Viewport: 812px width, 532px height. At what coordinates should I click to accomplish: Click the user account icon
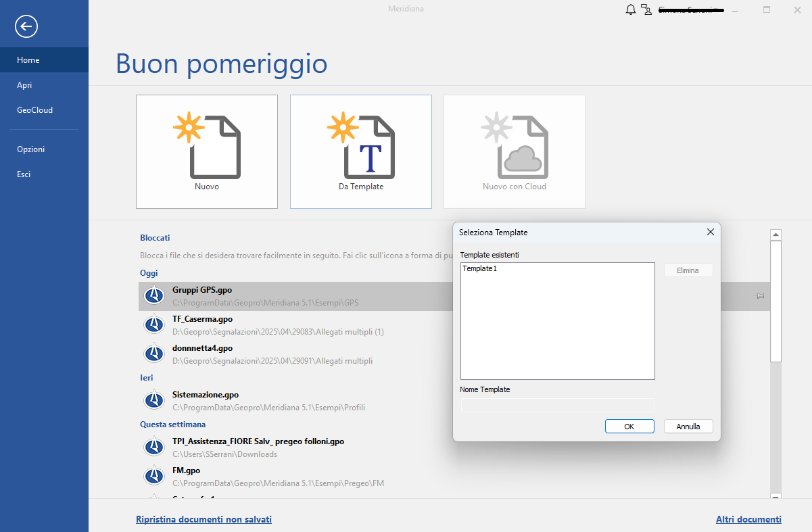(647, 9)
